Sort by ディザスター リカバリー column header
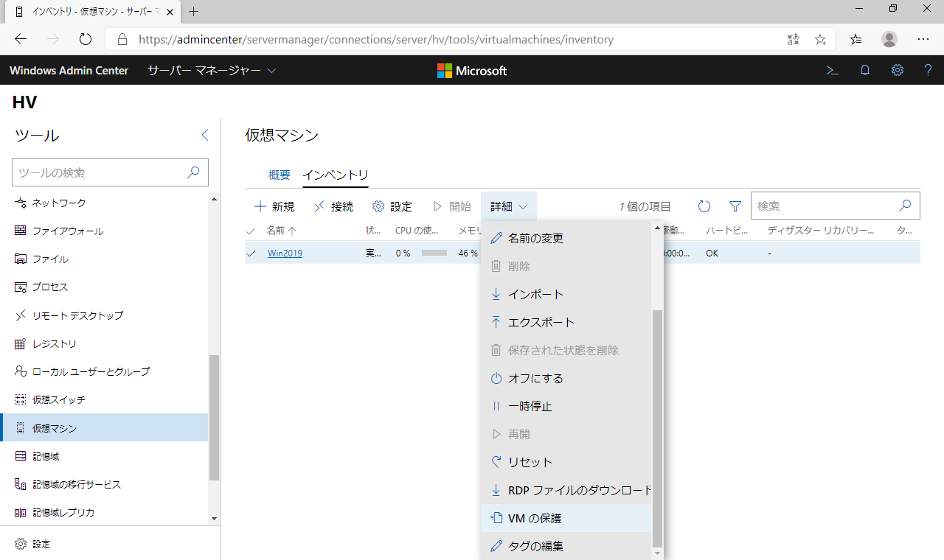The image size is (944, 560). (821, 231)
